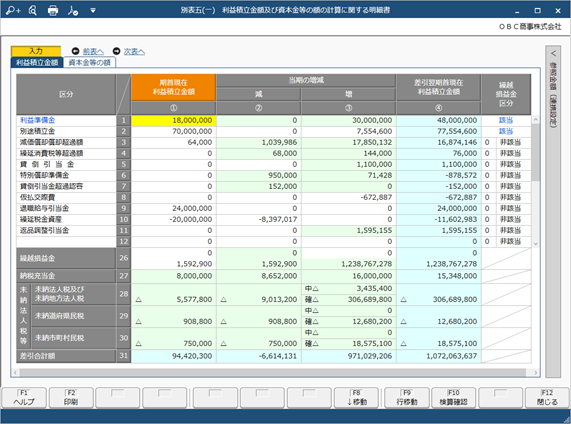Select the yellow 18,000,000 cell

pos(174,121)
